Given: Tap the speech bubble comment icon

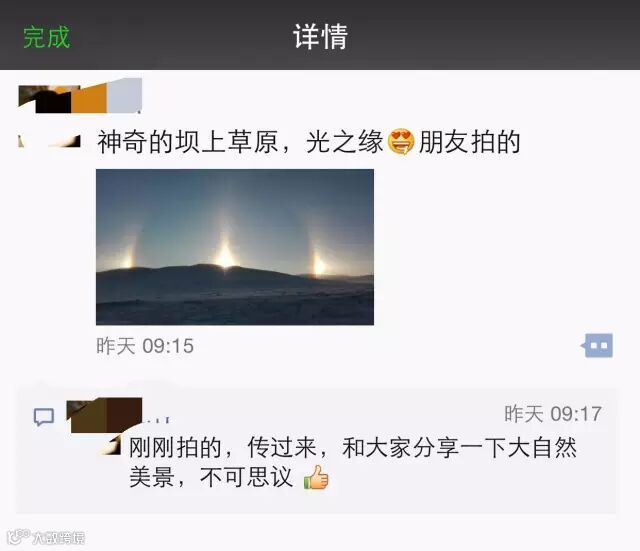Looking at the screenshot, I should 43,417.
